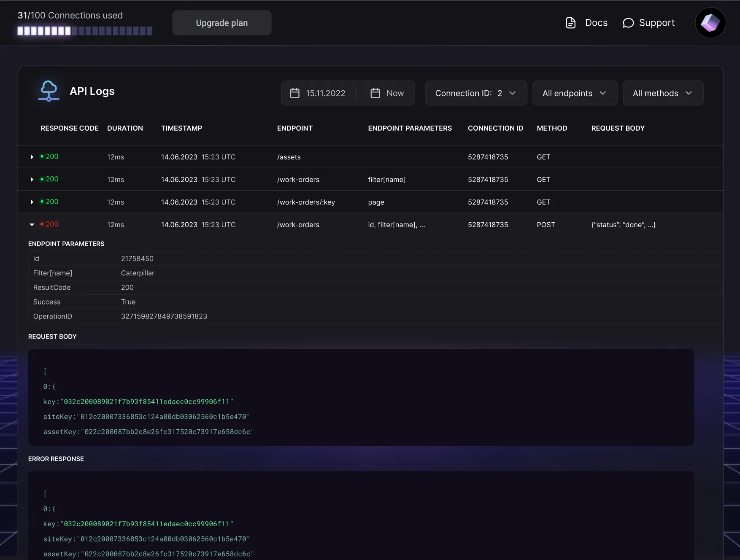
Task: Click the assetKey line in REQUEST BODY code
Action: 149,432
